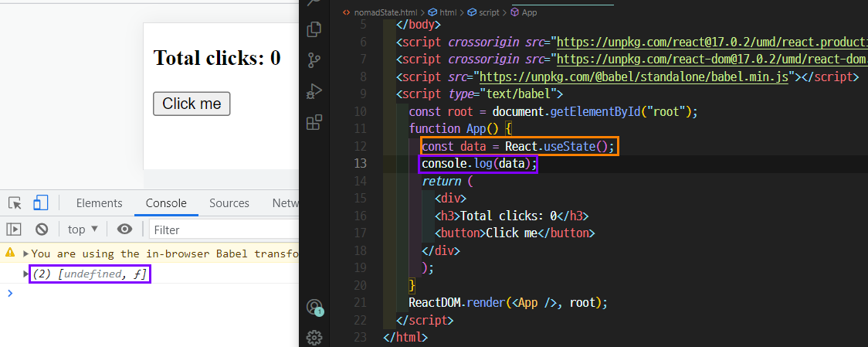
Task: Open Extensions view in VS Code
Action: (314, 122)
